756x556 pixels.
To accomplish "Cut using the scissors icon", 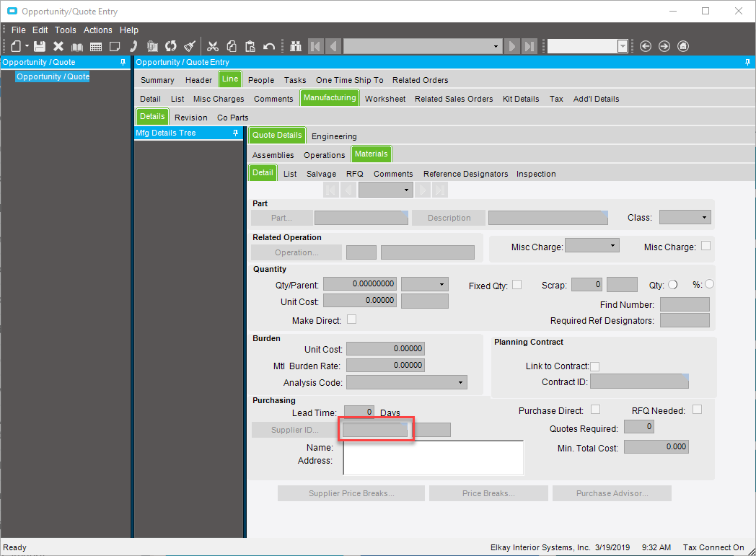I will pyautogui.click(x=213, y=46).
